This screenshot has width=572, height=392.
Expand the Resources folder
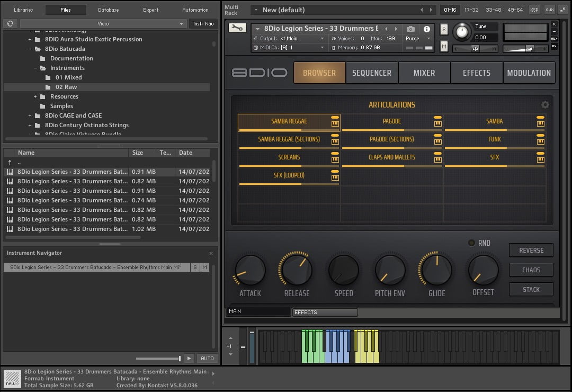point(35,96)
